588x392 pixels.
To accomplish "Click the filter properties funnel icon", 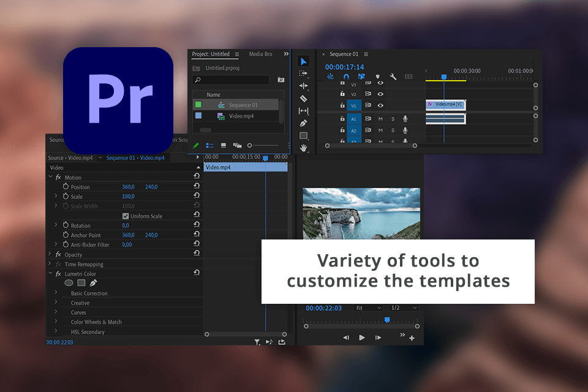I will tap(257, 342).
